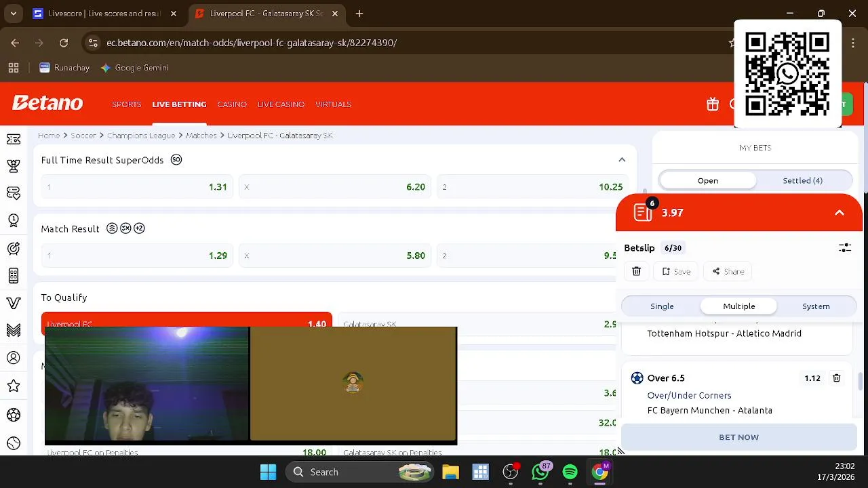The height and width of the screenshot is (488, 868).
Task: Share the betslip
Action: 728,271
